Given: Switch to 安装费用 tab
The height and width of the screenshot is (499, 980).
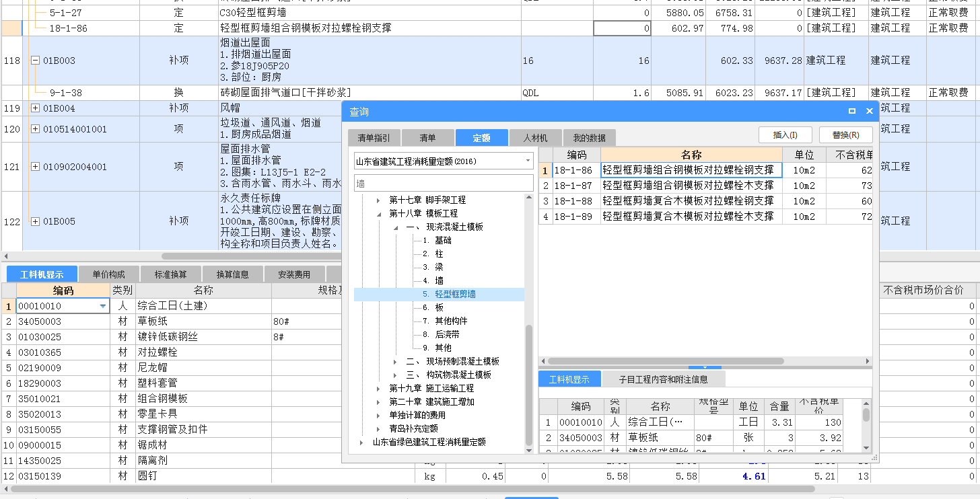Looking at the screenshot, I should click(294, 274).
